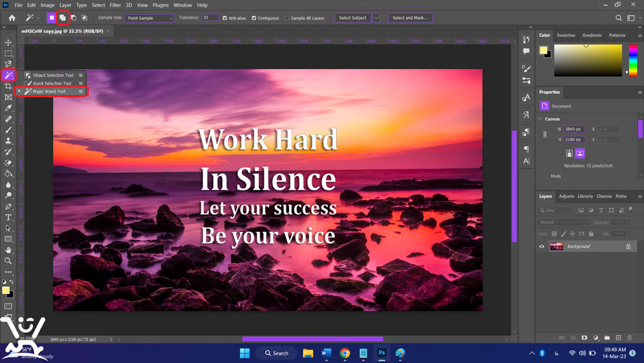The height and width of the screenshot is (363, 644).
Task: Open the Sample Size dropdown
Action: click(149, 18)
